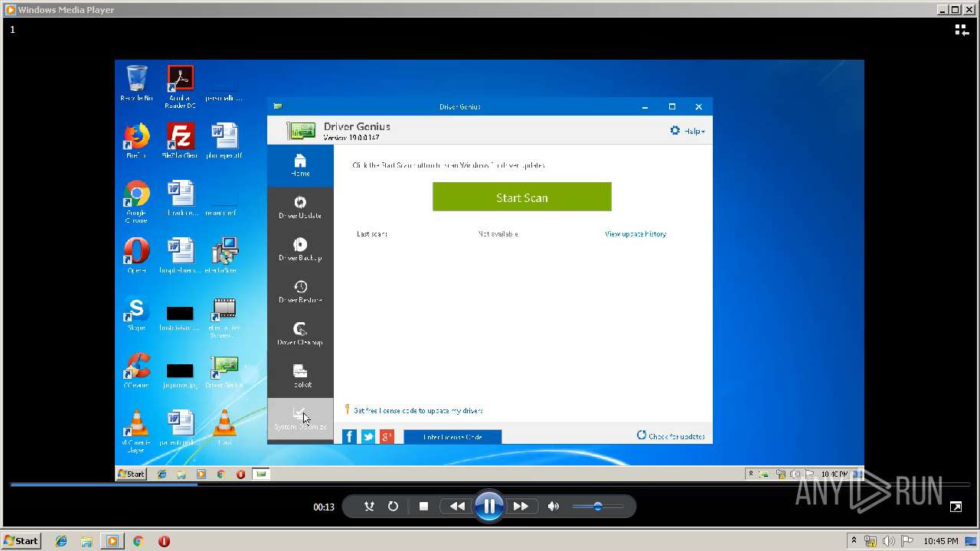Select System Optimize in the sidebar

point(300,419)
